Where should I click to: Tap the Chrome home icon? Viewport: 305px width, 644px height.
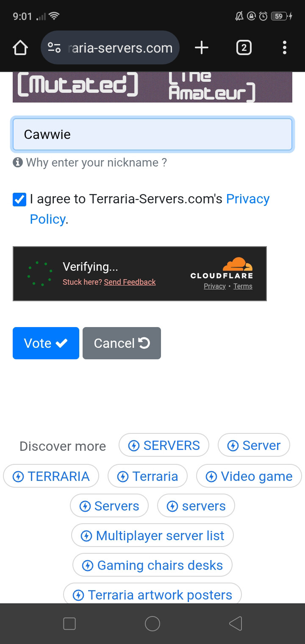(x=20, y=48)
